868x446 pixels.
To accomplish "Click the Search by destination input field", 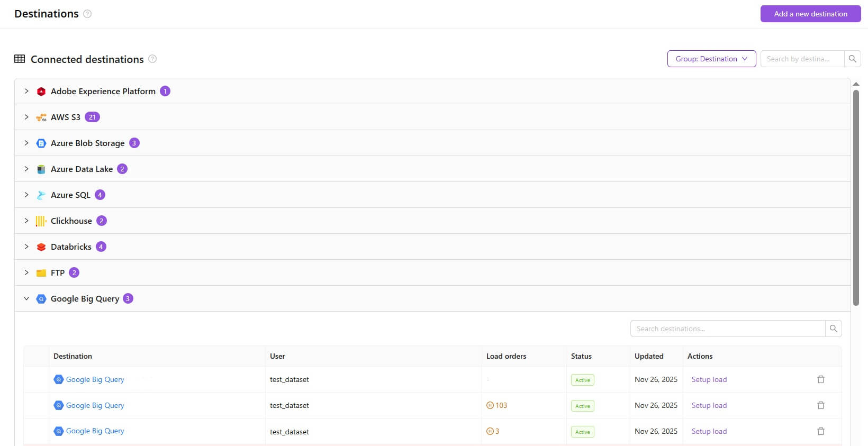I will tap(802, 59).
